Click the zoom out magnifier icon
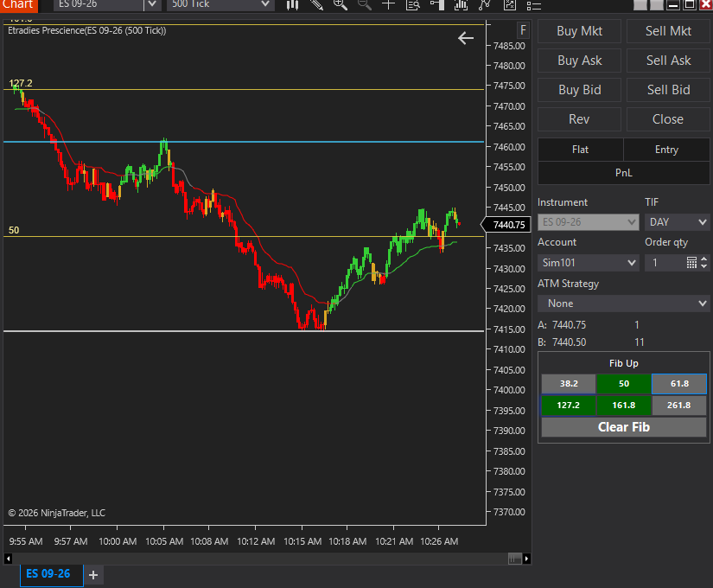Viewport: 713px width, 588px height. [x=364, y=5]
